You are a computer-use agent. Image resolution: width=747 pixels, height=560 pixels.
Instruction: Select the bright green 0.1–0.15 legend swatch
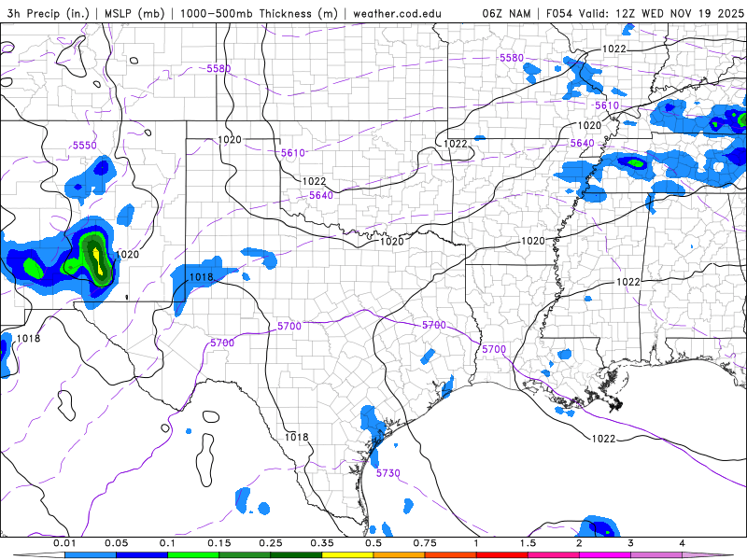193,555
